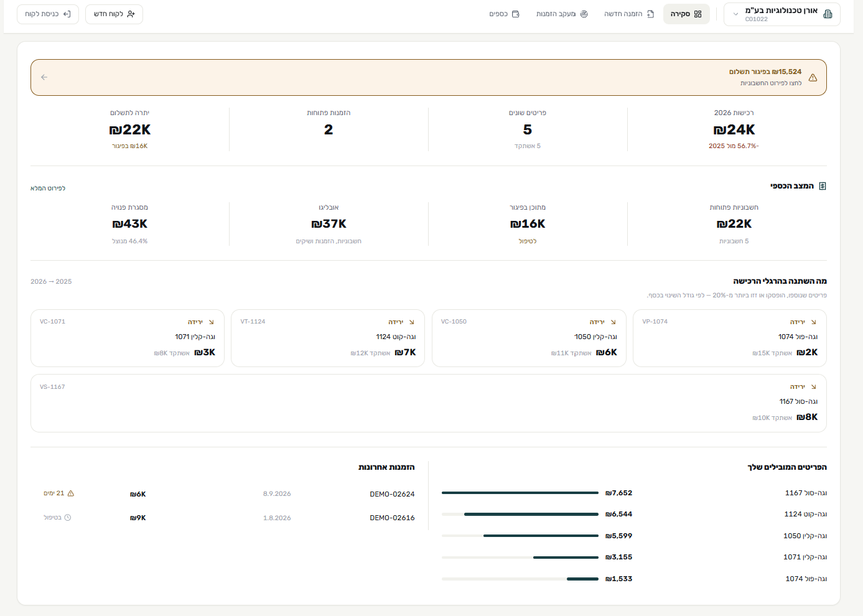Click the ₪1,533 amount in top items
Viewport: 863px width, 616px height.
point(618,579)
